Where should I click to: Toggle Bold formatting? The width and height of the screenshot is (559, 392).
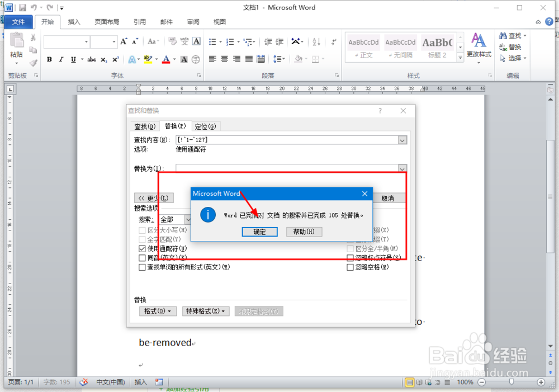[x=50, y=60]
